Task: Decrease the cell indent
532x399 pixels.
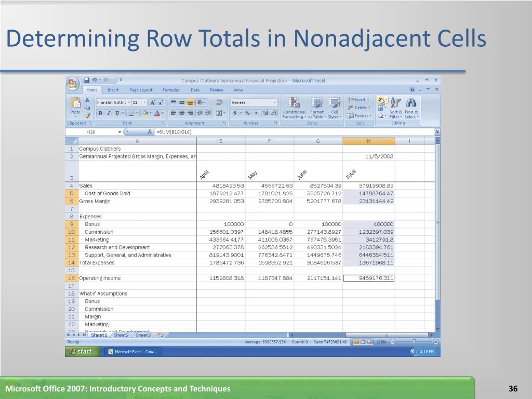Action: (200, 113)
